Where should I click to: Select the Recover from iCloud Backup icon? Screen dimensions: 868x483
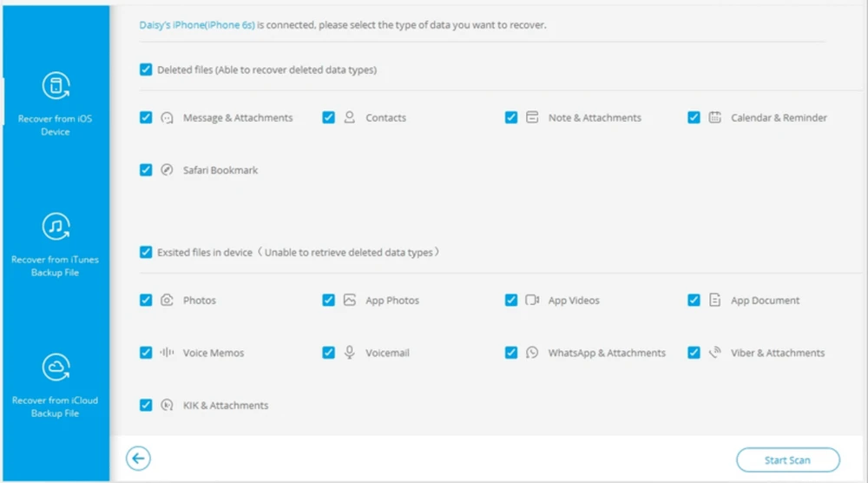[55, 368]
